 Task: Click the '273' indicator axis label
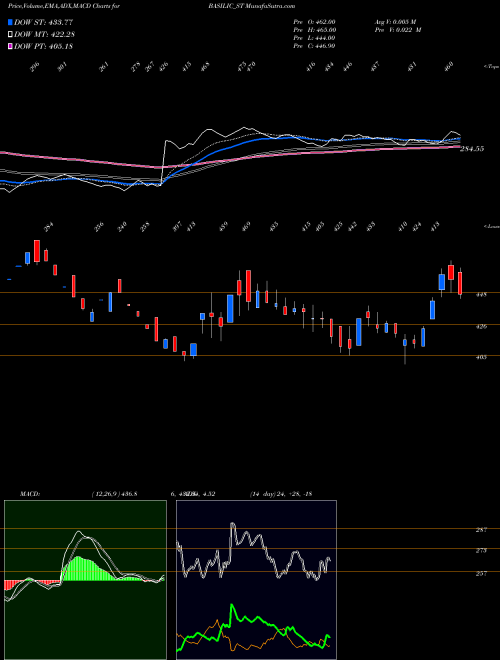481,551
